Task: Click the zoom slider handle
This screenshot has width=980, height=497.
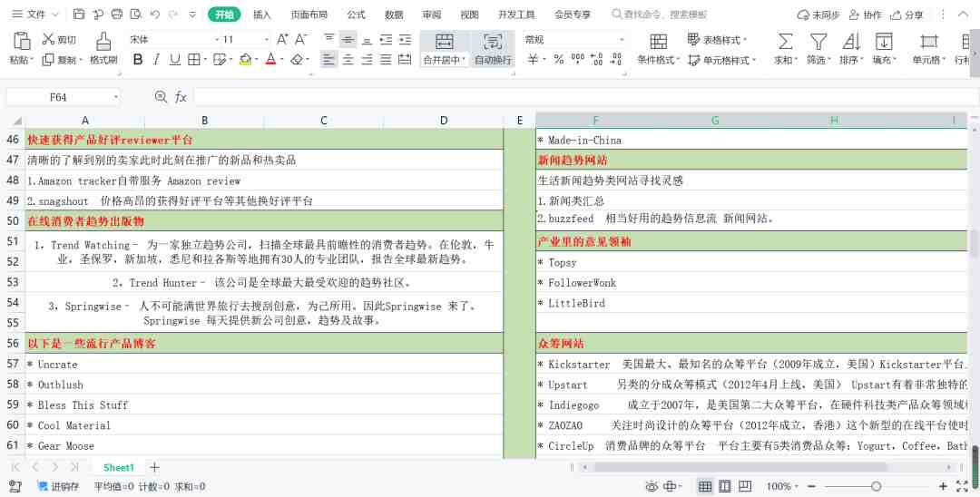Action: point(877,486)
